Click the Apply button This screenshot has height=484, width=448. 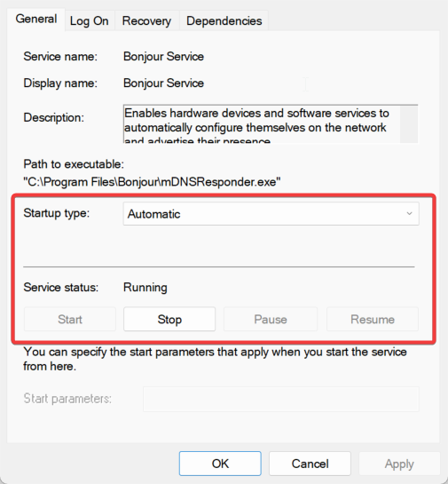(399, 464)
